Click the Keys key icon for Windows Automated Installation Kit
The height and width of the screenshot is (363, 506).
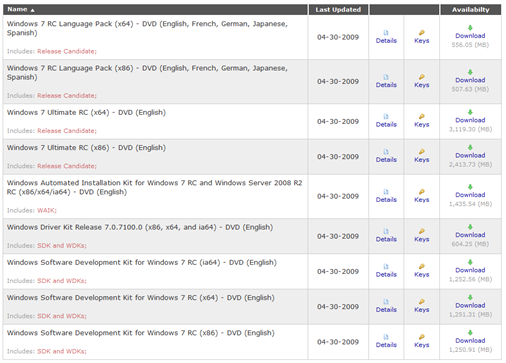422,192
